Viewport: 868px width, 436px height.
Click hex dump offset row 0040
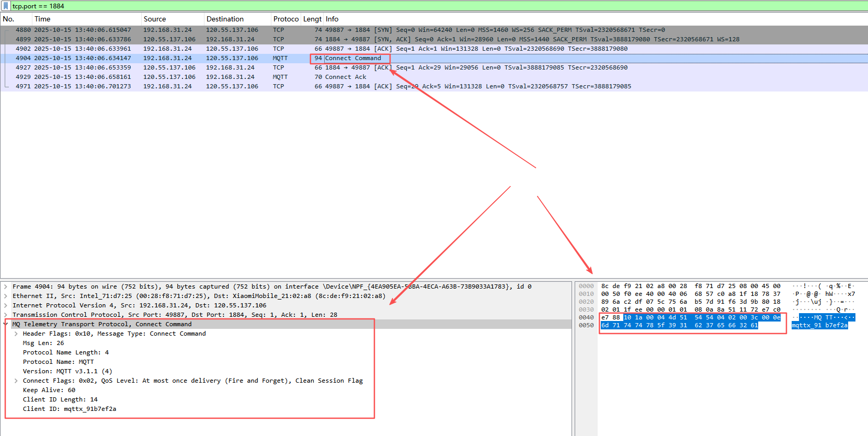[x=586, y=317]
